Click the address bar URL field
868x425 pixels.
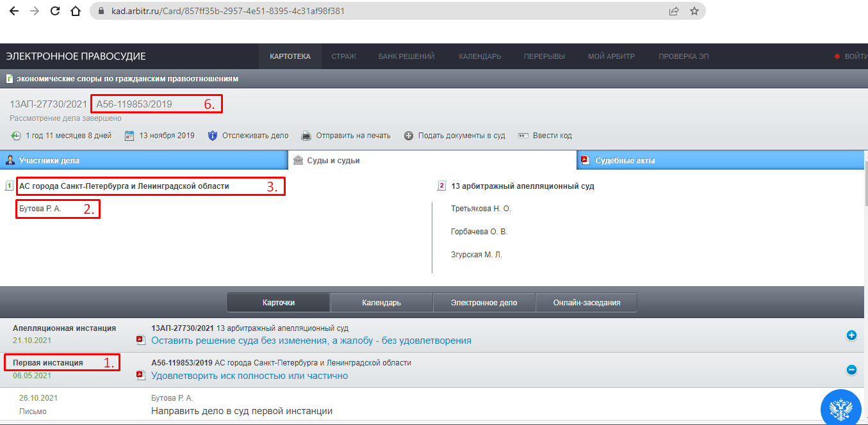[x=378, y=11]
